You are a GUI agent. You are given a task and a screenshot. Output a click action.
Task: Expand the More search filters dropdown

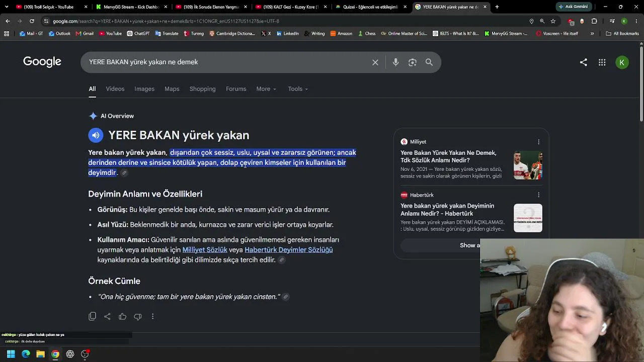[266, 89]
